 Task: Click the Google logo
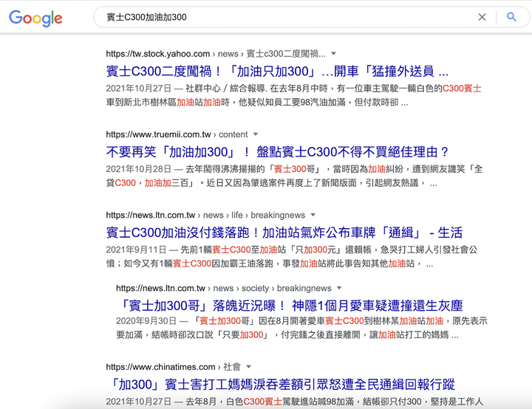click(x=35, y=18)
